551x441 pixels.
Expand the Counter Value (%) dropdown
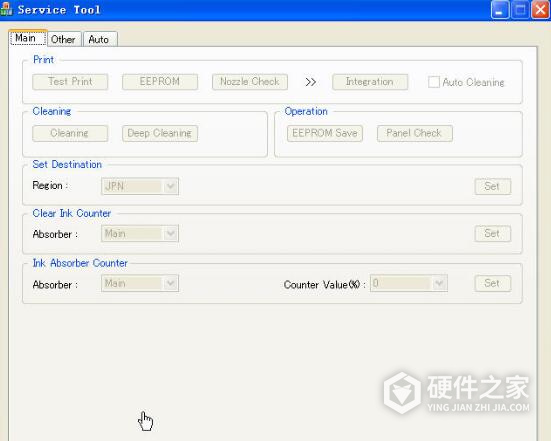pyautogui.click(x=409, y=283)
